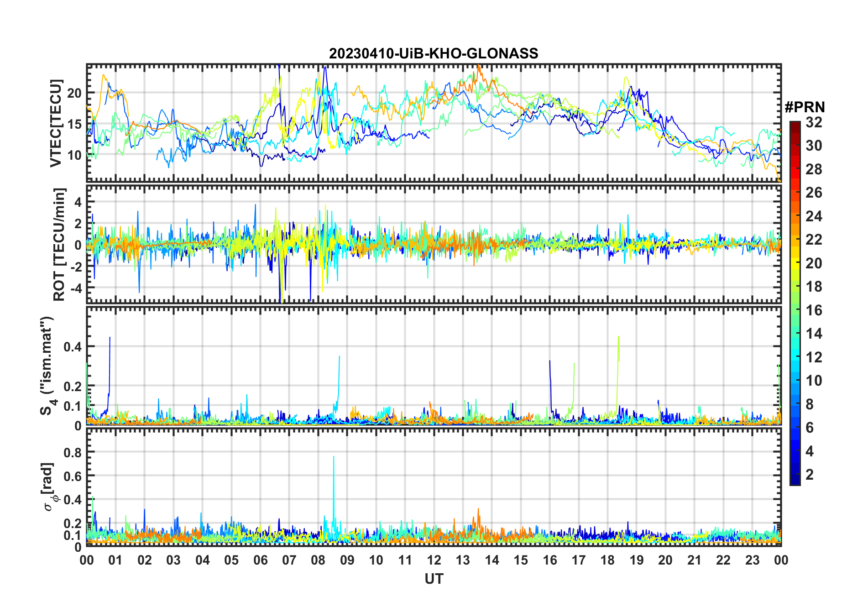Select the VTEC[TECU] y-axis label
Image resolution: width=868 pixels, height=607 pixels.
(56, 123)
